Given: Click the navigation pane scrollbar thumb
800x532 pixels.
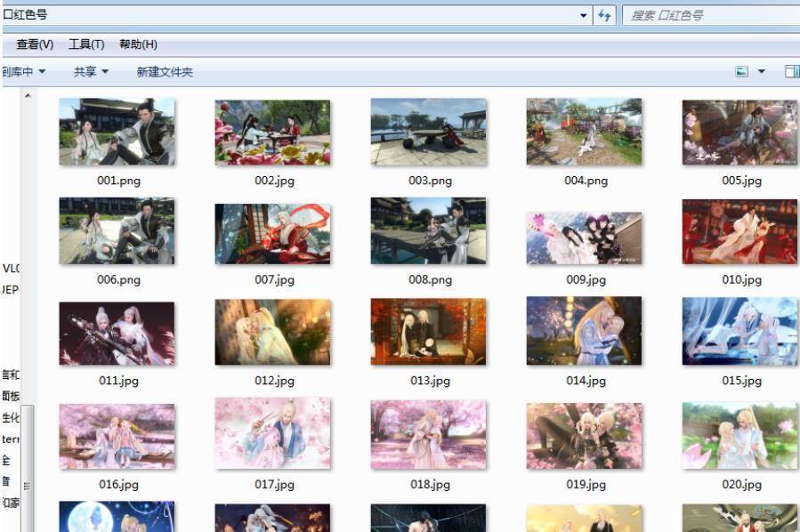Looking at the screenshot, I should click(x=28, y=468).
